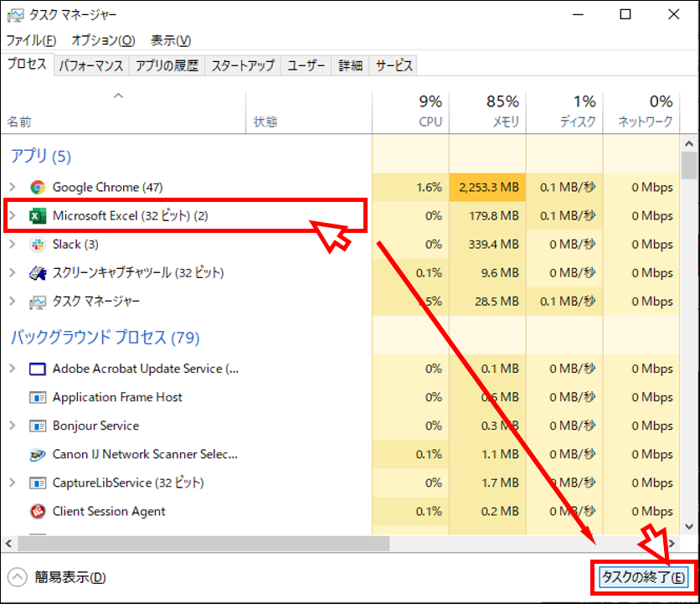The height and width of the screenshot is (604, 700).
Task: Click the Google Chrome process icon
Action: (x=38, y=187)
